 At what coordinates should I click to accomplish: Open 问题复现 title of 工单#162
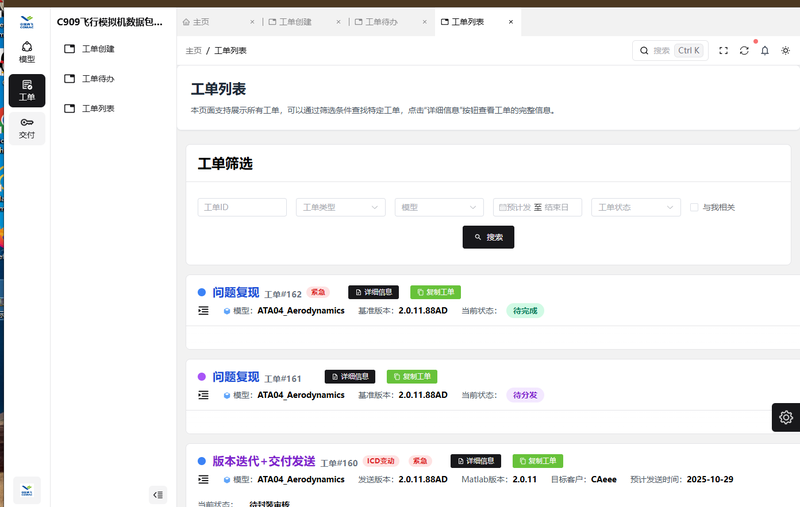tap(236, 292)
